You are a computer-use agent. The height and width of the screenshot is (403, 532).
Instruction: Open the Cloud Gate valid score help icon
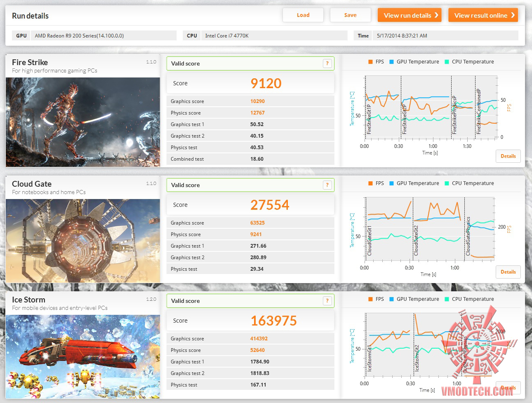tap(327, 185)
